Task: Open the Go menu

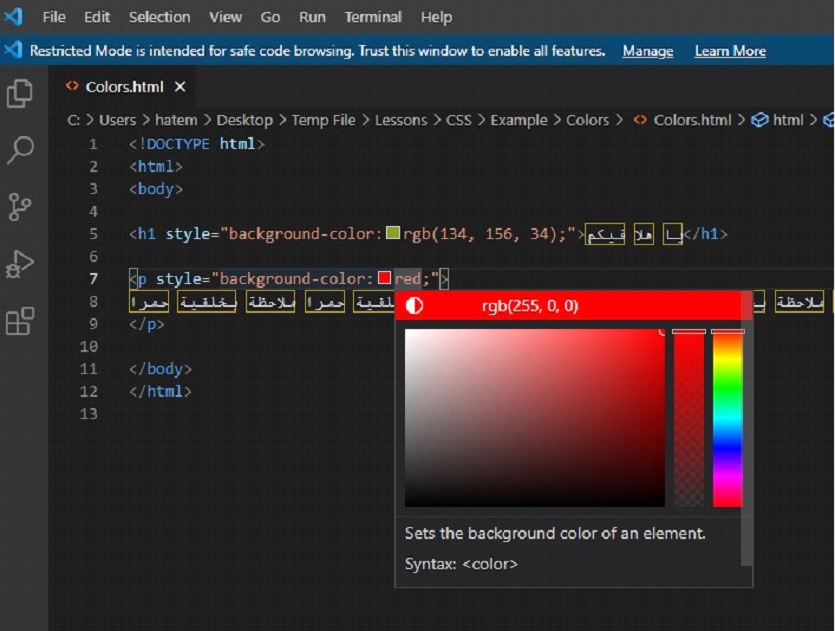Action: click(270, 17)
